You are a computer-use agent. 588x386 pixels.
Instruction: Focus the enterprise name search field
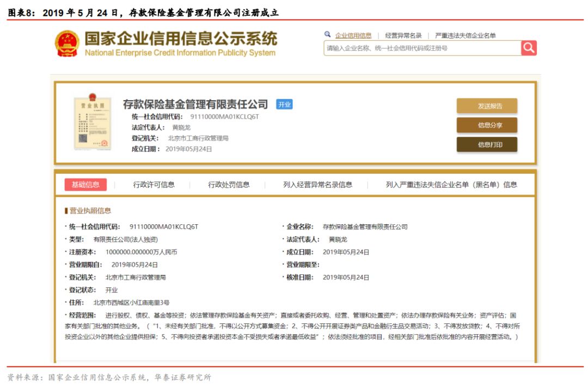click(422, 48)
